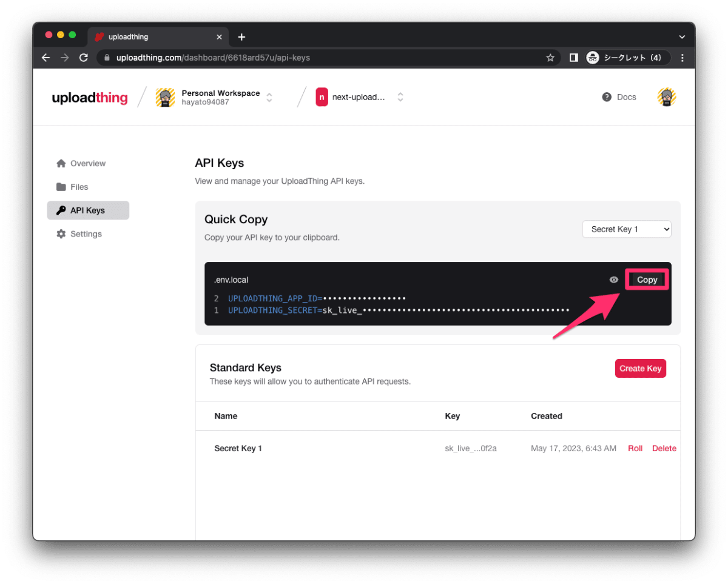Expand the Personal Workspace switcher chevron
The image size is (728, 584).
tap(269, 97)
